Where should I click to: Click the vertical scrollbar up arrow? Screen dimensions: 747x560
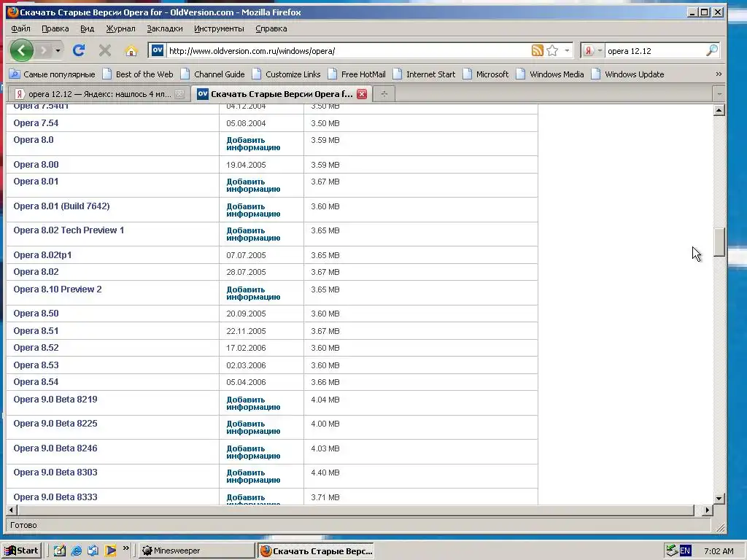719,111
